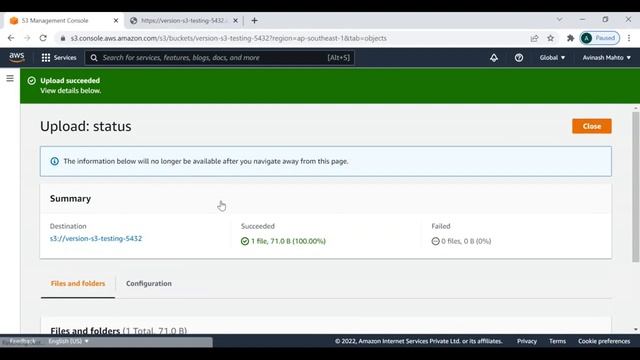Open the Privacy link

(x=527, y=341)
